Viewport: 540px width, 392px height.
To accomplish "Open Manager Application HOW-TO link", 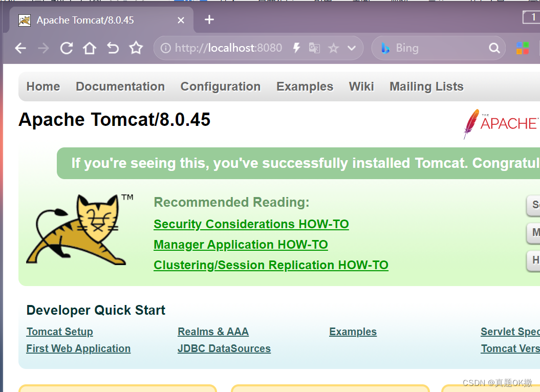I will point(241,245).
